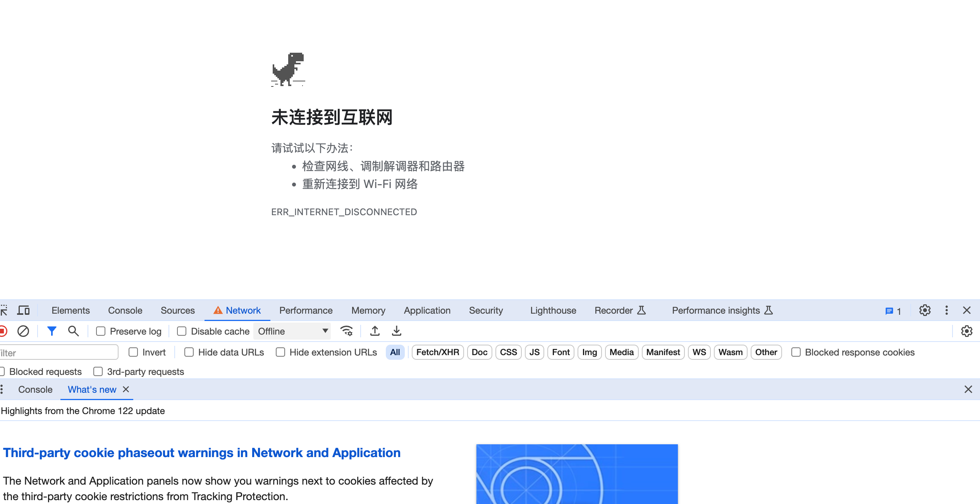Image resolution: width=980 pixels, height=504 pixels.
Task: Open the Lighthouse tab
Action: 553,310
